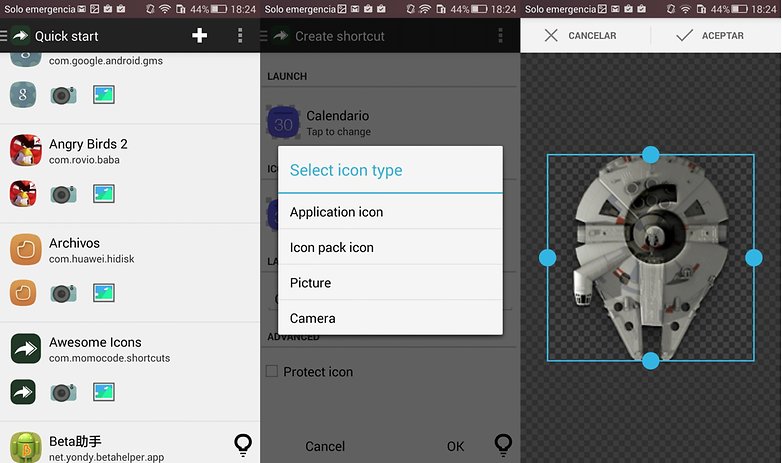Tap camera icon under Archivos
782x463 pixels.
pos(63,293)
